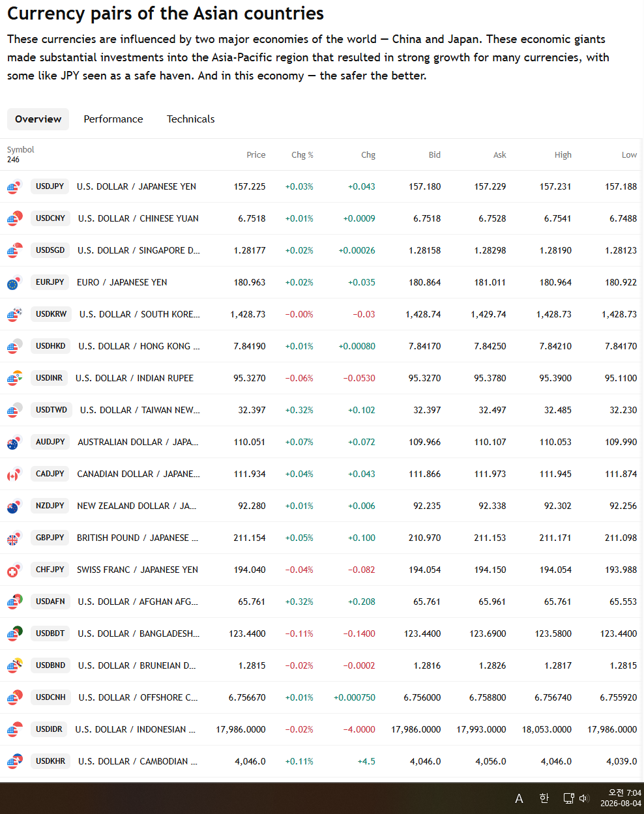Open the taskbar display/network icon
Image resolution: width=644 pixels, height=814 pixels.
(x=568, y=798)
